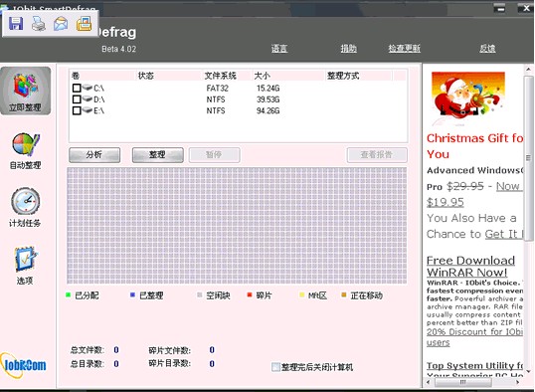Click the 分析 analyze button
Image resolution: width=535 pixels, height=392 pixels.
coord(94,155)
